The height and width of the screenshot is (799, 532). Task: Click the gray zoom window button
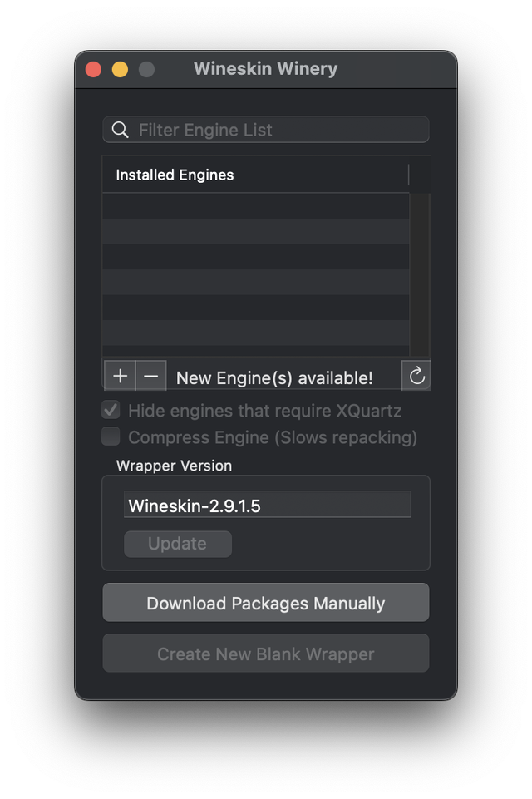(x=146, y=69)
